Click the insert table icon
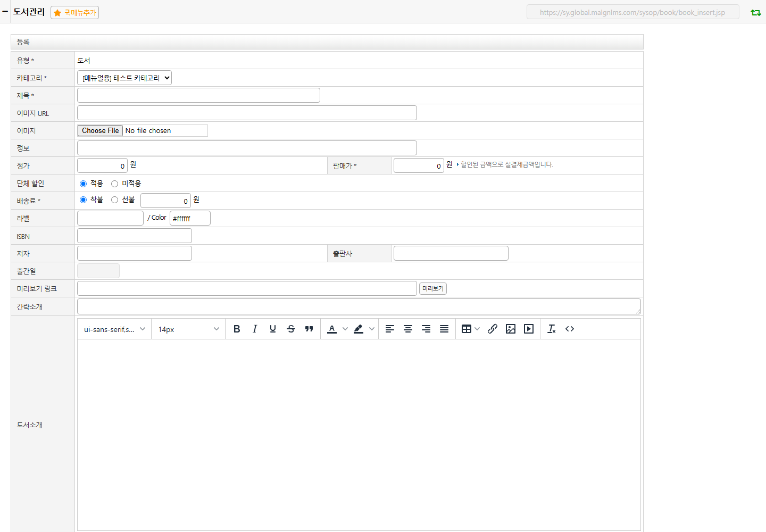 467,329
